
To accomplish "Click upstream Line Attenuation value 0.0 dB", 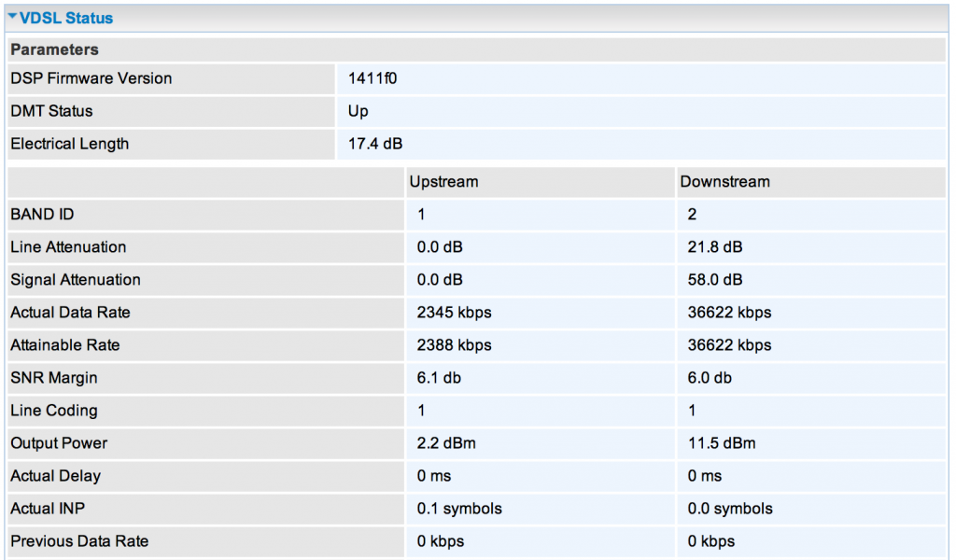I will pos(440,246).
